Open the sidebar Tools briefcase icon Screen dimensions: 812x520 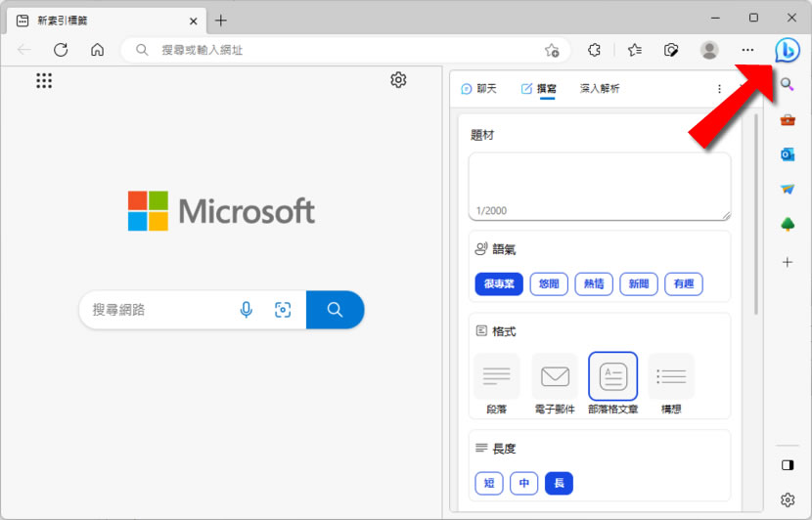point(788,120)
